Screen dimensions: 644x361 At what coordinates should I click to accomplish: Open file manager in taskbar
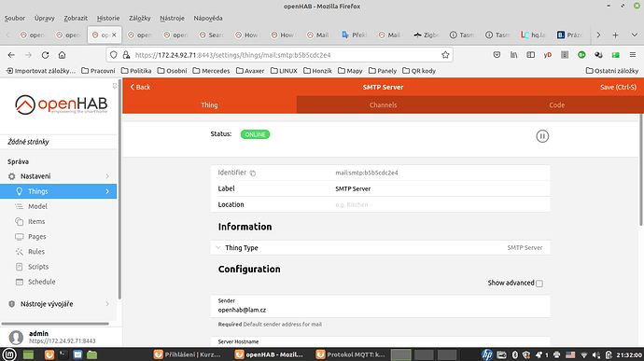92,354
